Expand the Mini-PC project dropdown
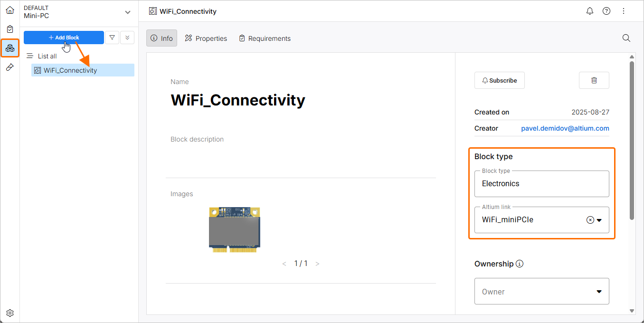This screenshot has height=323, width=644. click(x=127, y=12)
